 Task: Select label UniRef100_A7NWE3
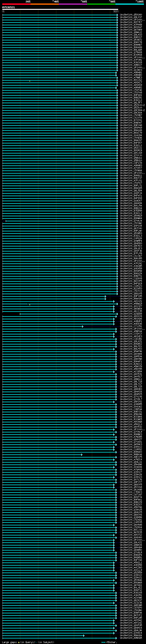(131, 77)
